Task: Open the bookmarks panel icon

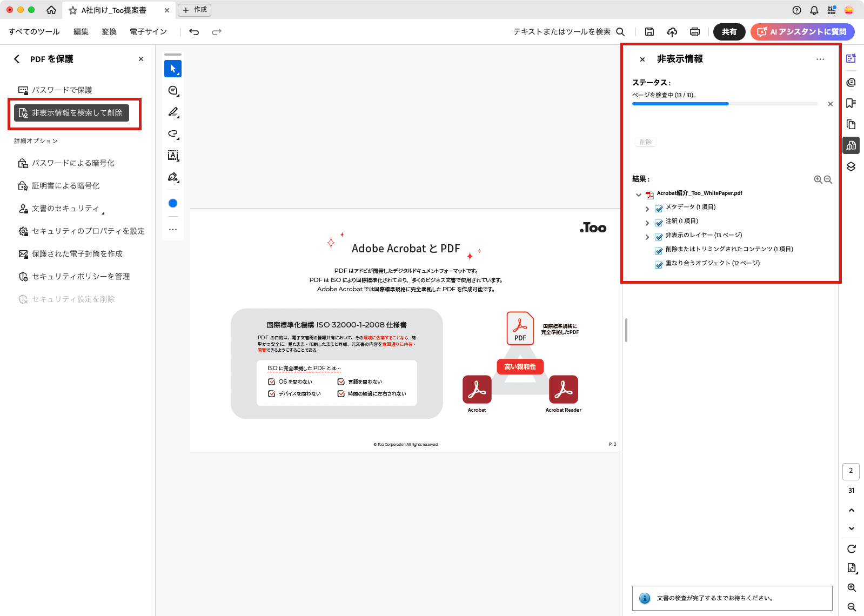Action: click(x=851, y=103)
